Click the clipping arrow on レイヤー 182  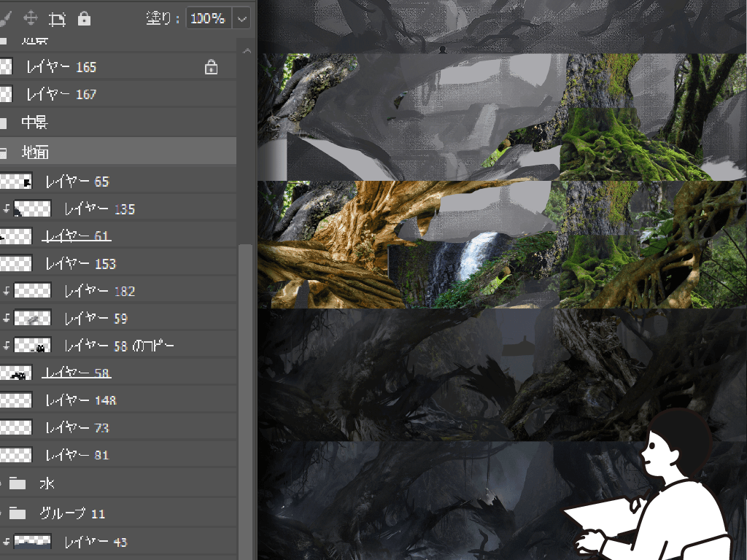7,291
